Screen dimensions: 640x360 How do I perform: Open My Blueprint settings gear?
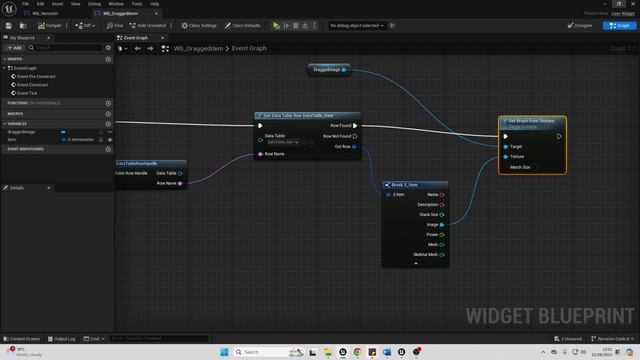(108, 48)
